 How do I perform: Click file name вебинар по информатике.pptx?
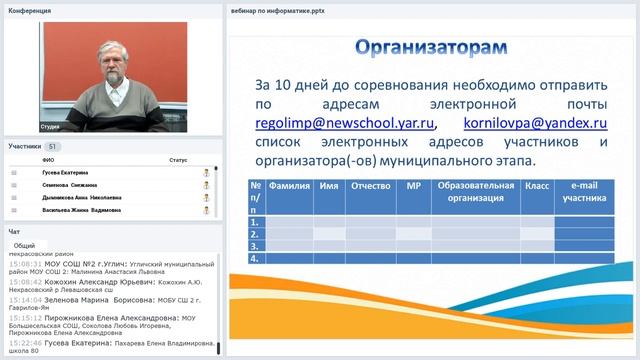(x=278, y=11)
